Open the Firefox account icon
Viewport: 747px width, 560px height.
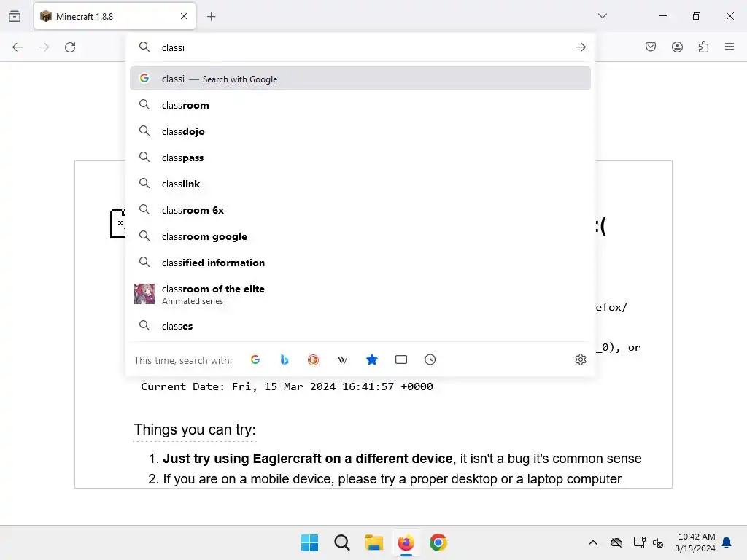[677, 47]
